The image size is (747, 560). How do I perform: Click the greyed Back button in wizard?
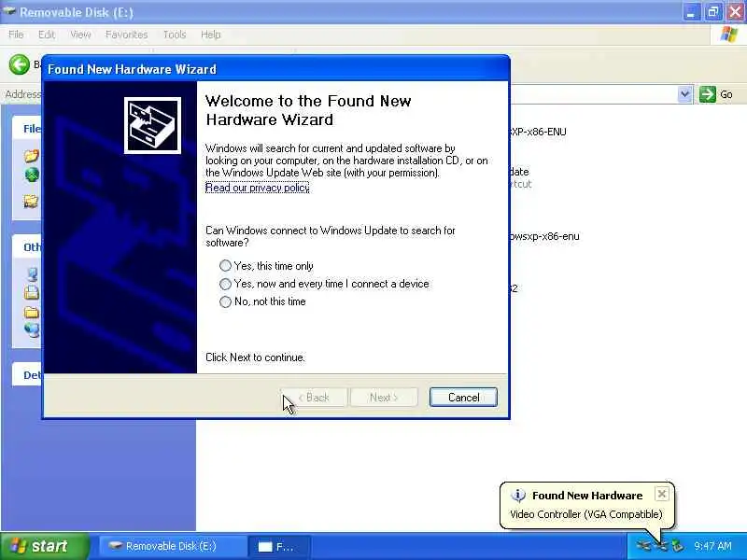tap(314, 398)
